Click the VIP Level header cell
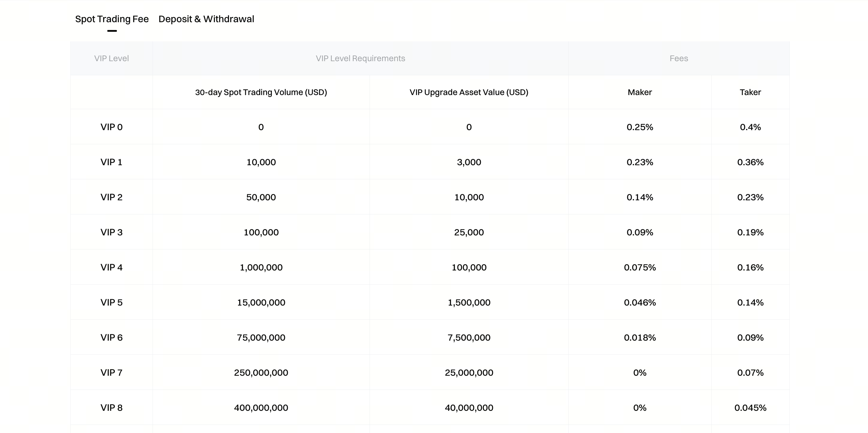Image resolution: width=868 pixels, height=433 pixels. (x=111, y=58)
